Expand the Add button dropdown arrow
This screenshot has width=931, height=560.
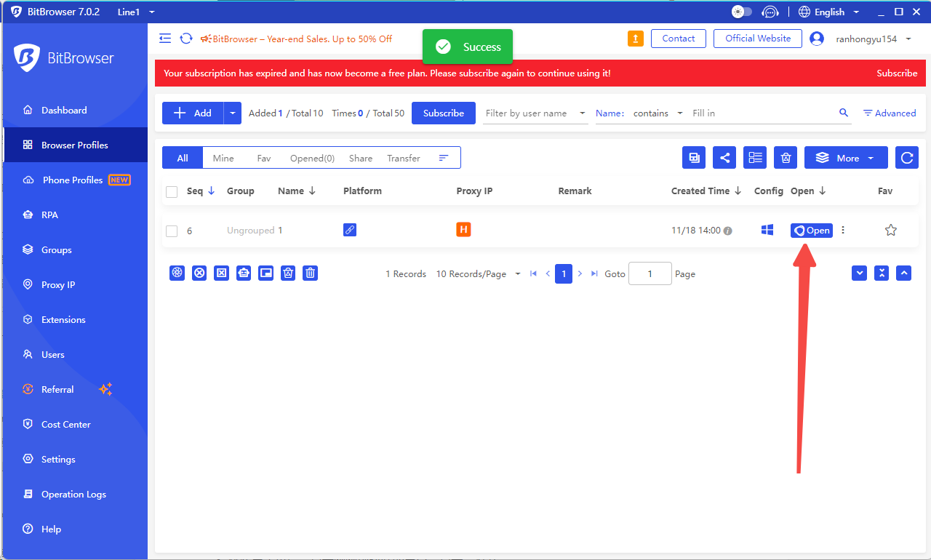coord(232,113)
